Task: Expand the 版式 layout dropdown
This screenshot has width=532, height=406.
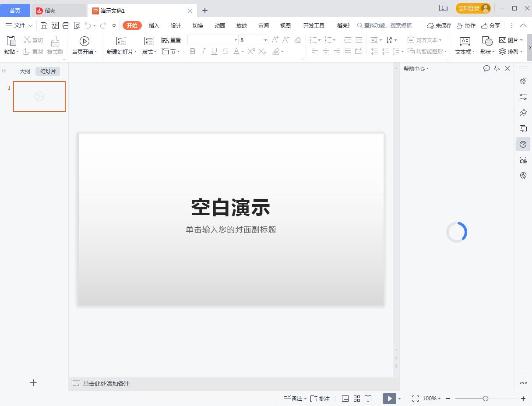Action: click(155, 51)
